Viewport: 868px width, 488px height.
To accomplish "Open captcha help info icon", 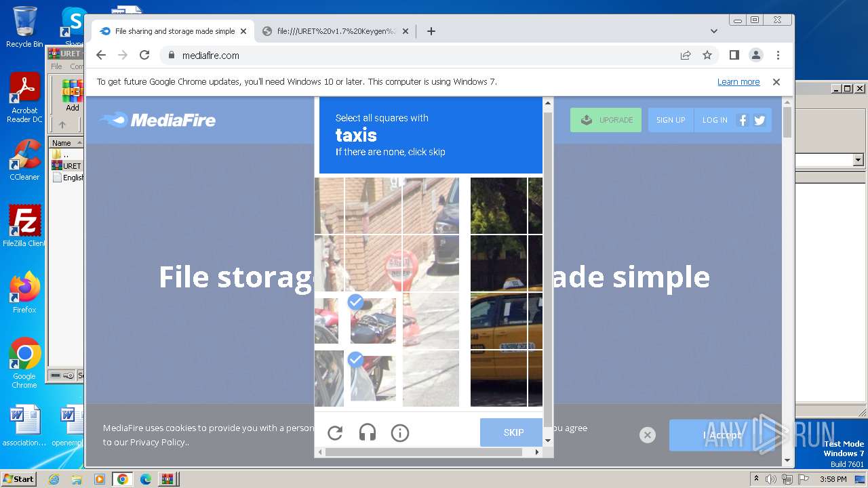I will [400, 432].
